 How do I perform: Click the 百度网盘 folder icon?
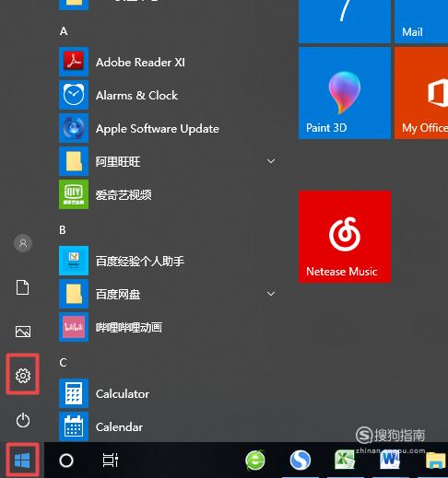coord(74,294)
